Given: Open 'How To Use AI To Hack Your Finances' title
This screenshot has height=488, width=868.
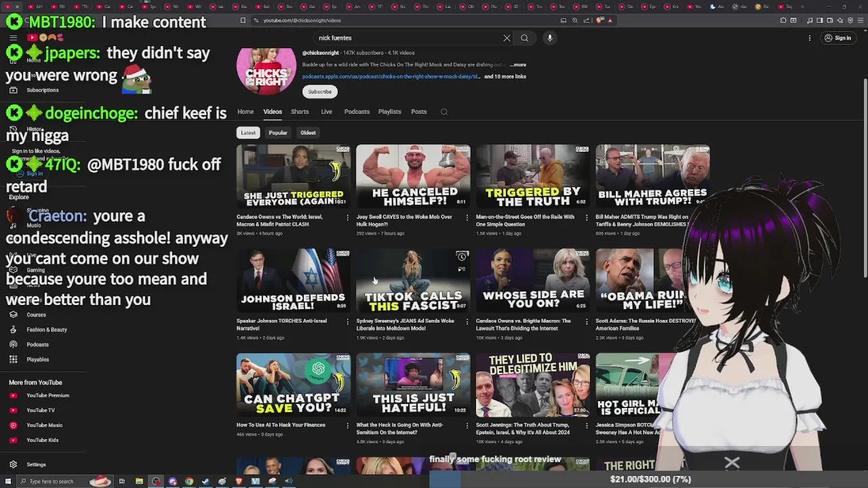Looking at the screenshot, I should (x=281, y=425).
